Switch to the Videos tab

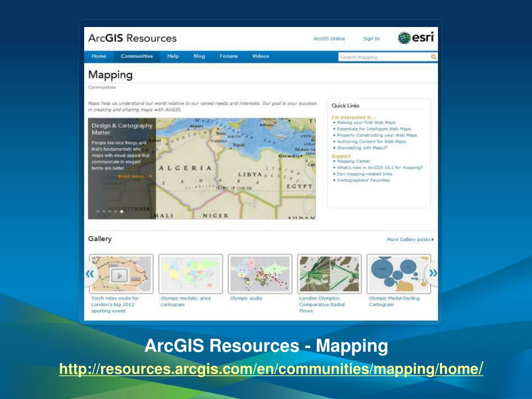[261, 56]
